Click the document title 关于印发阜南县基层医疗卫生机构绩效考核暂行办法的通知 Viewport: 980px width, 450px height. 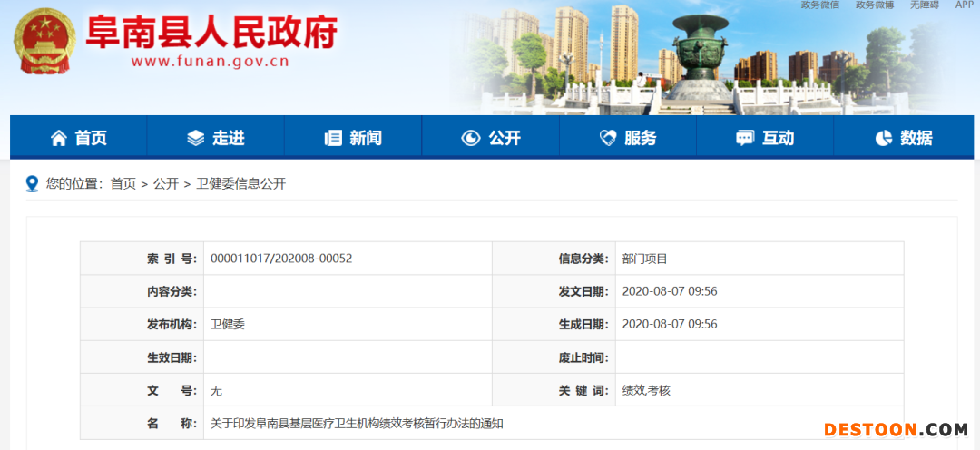click(x=357, y=423)
